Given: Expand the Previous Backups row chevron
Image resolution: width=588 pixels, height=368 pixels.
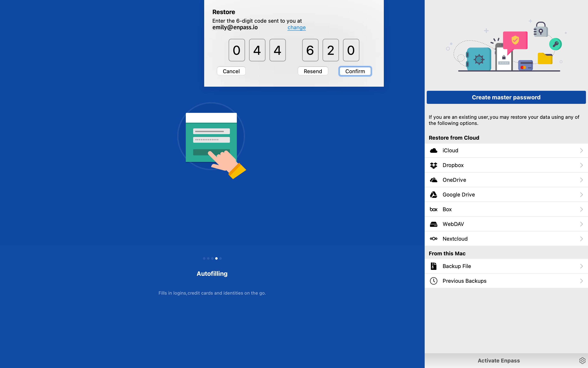Looking at the screenshot, I should [x=581, y=281].
